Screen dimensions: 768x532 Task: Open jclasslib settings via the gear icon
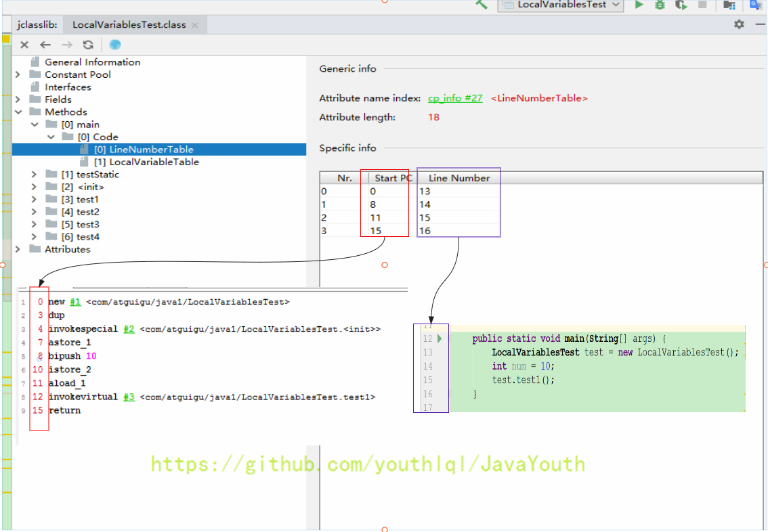coord(738,24)
